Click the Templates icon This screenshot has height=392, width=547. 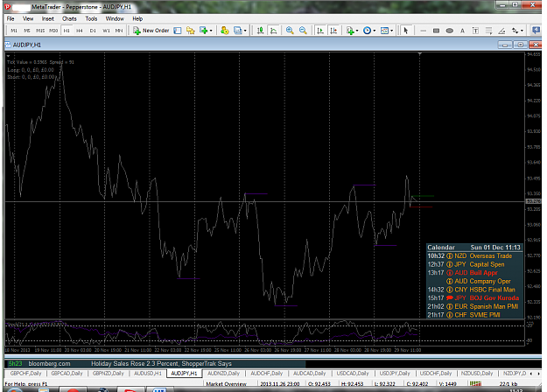click(384, 31)
